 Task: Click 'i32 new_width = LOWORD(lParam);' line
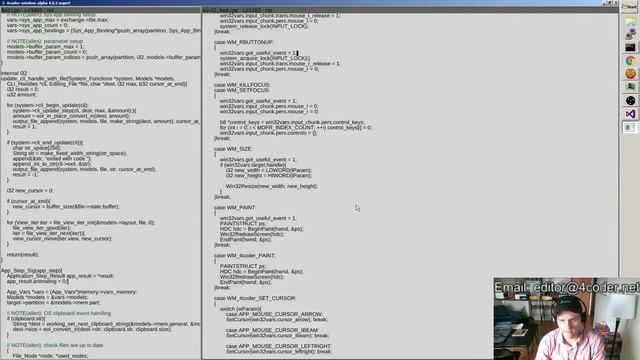coord(269,170)
